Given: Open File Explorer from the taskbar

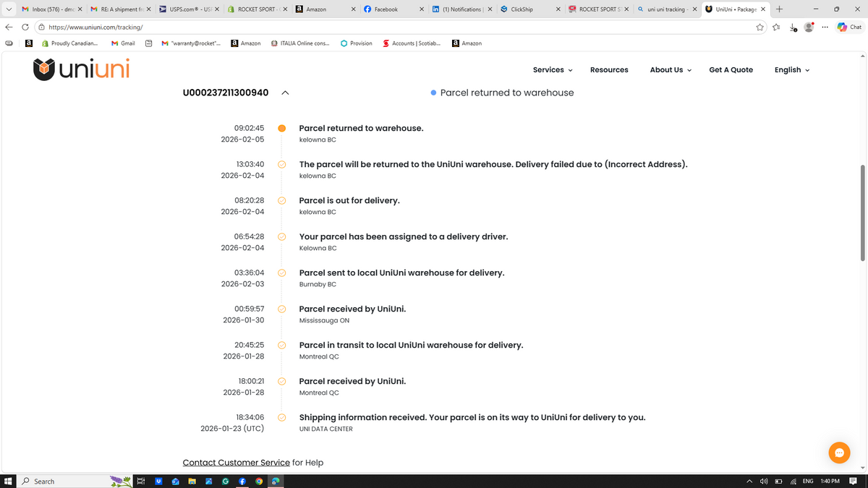Looking at the screenshot, I should point(192,481).
